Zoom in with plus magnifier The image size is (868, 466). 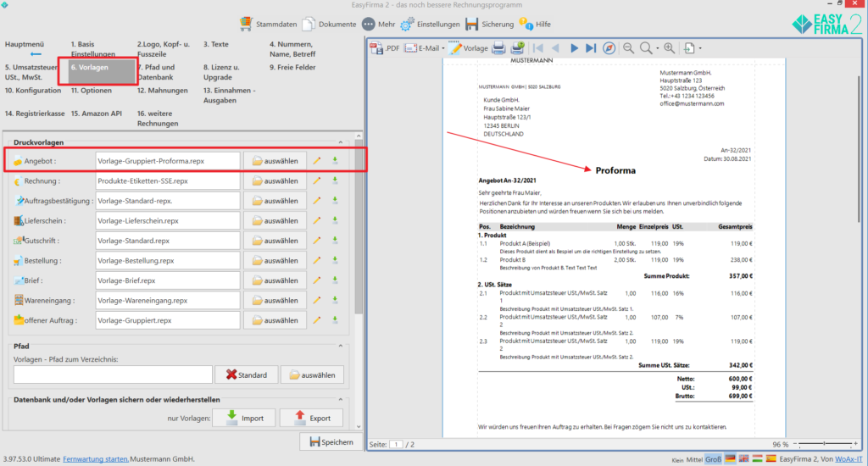coord(670,48)
